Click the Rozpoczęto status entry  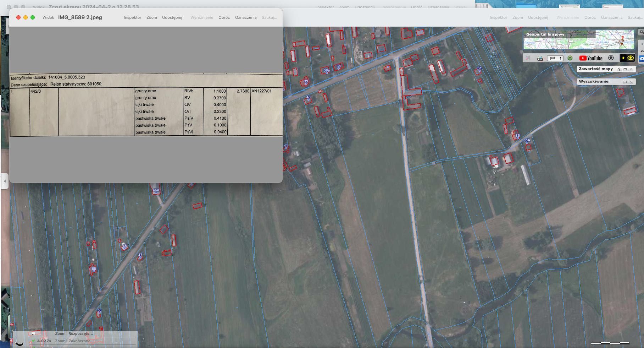80,334
